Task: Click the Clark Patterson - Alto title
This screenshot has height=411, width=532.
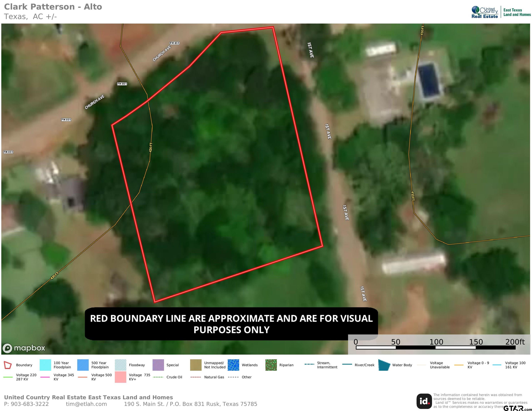Action: (x=53, y=7)
